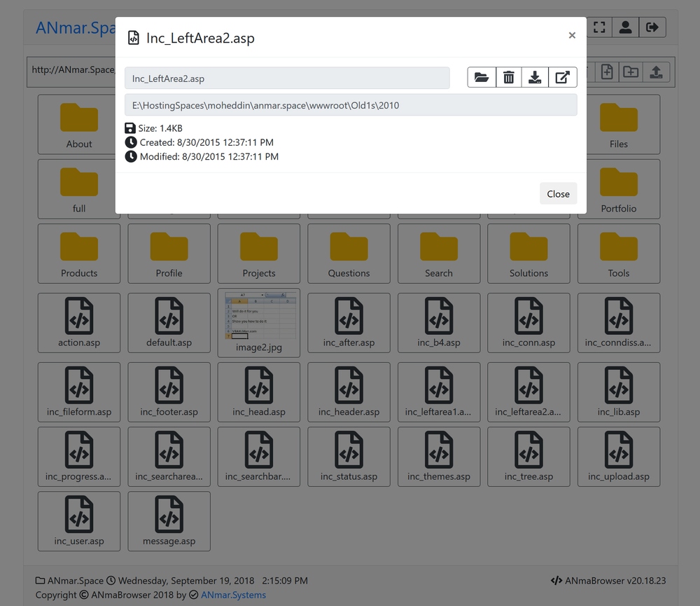Open the message.asp file

pyautogui.click(x=169, y=521)
